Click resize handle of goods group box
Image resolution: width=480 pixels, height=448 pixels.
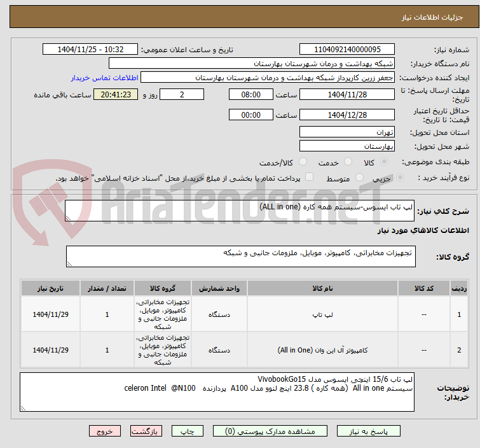(x=69, y=264)
